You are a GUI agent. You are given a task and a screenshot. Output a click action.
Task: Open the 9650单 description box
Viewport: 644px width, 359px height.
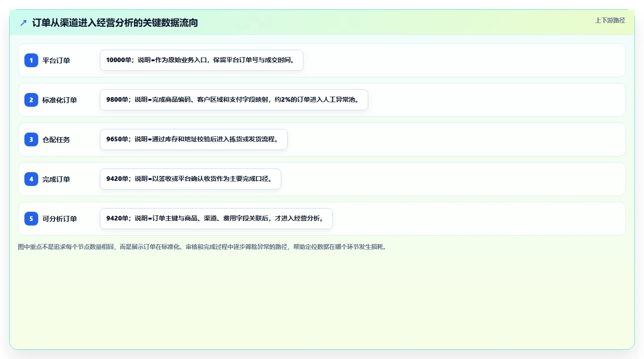pos(194,139)
